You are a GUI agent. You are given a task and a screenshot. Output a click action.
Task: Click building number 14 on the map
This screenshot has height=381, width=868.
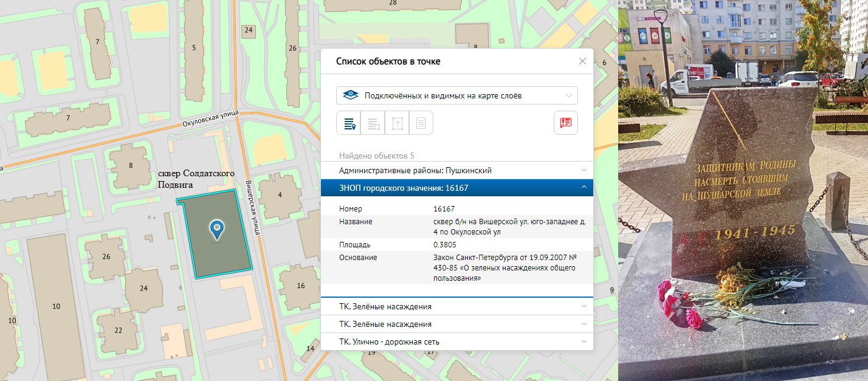pyautogui.click(x=310, y=348)
